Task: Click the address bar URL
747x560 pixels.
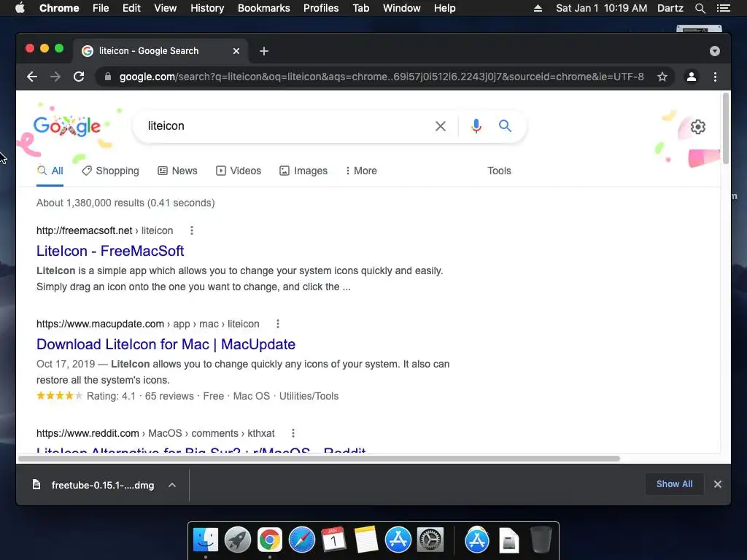Action: click(381, 77)
